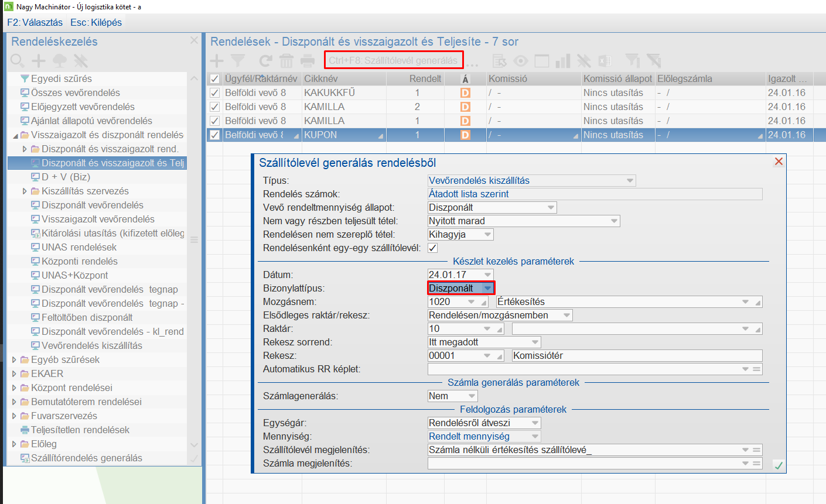Uncheck the KAKUKKFŰ row checkbox

coord(215,92)
